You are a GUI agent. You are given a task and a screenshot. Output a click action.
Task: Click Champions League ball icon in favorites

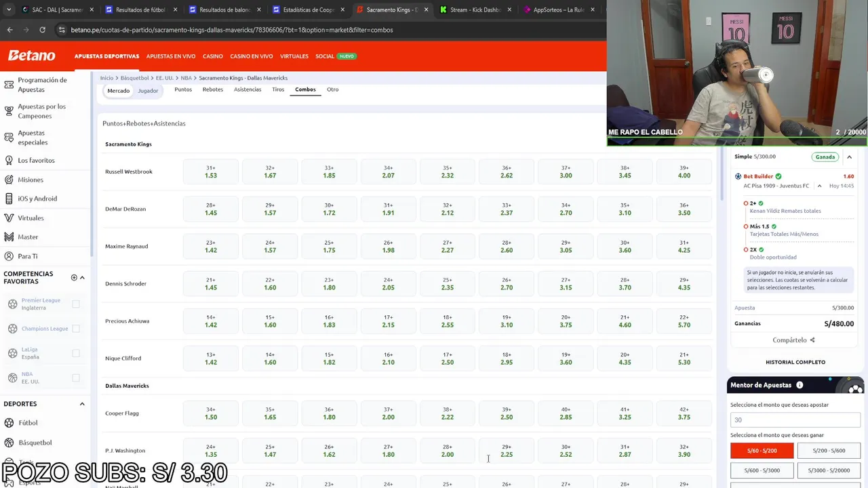pyautogui.click(x=12, y=329)
